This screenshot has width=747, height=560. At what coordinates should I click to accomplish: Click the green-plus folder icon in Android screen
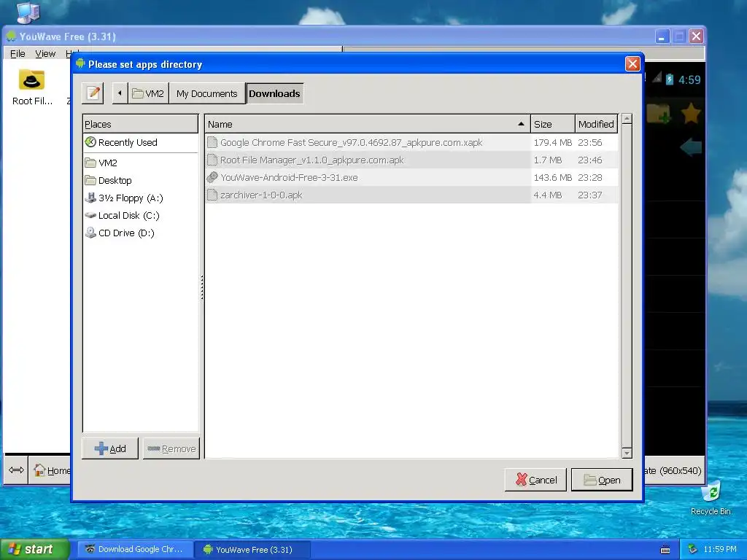pos(659,114)
